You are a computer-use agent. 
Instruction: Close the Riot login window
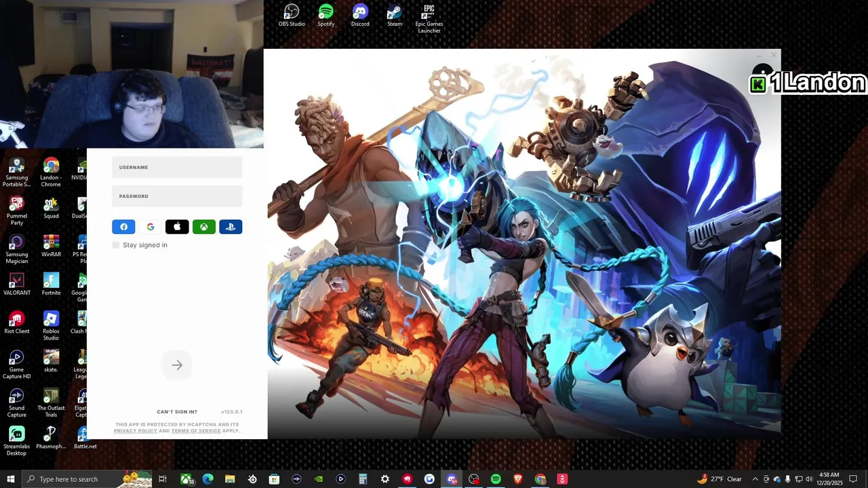[774, 56]
